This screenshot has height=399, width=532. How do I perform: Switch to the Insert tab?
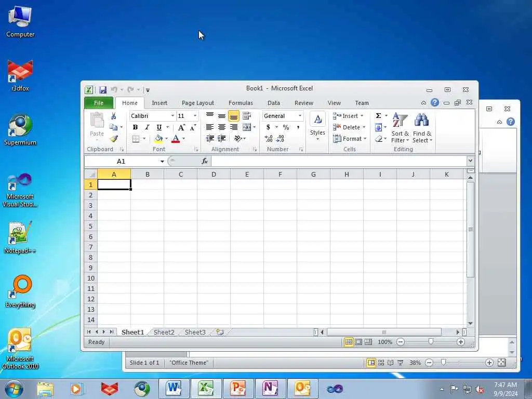(x=159, y=103)
